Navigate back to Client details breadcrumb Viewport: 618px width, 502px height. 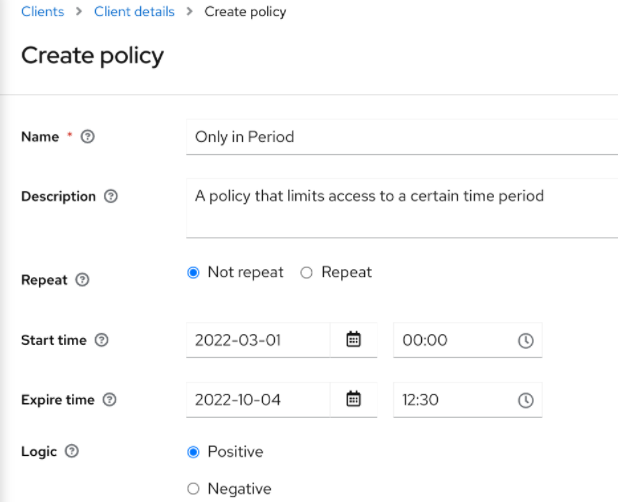(134, 12)
